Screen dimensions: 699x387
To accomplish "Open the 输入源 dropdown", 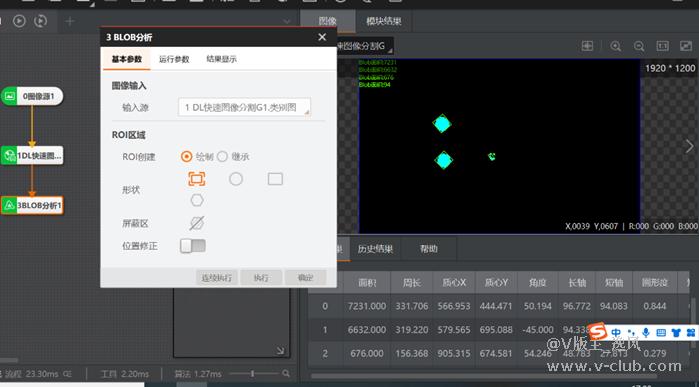I will [x=244, y=107].
